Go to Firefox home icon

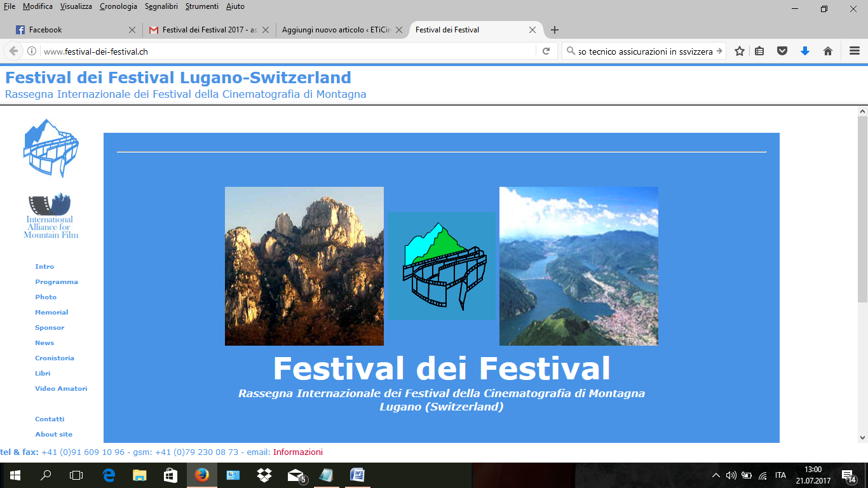coord(828,51)
